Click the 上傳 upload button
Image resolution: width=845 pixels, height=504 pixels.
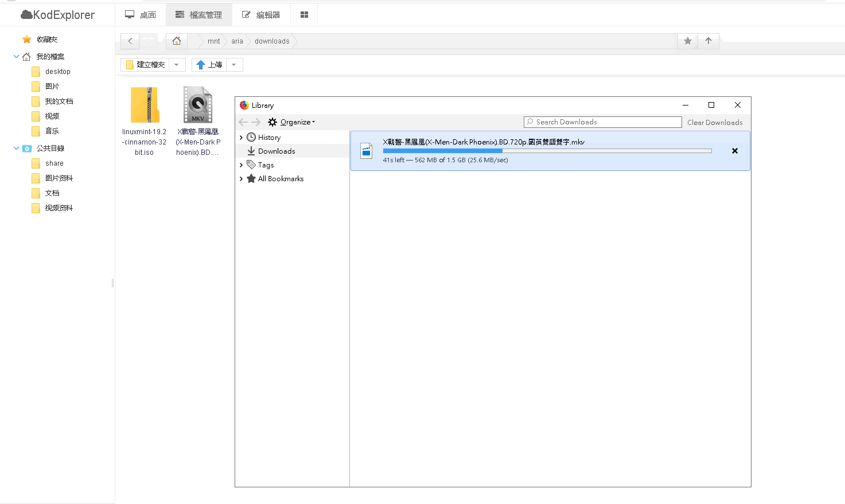click(x=209, y=65)
